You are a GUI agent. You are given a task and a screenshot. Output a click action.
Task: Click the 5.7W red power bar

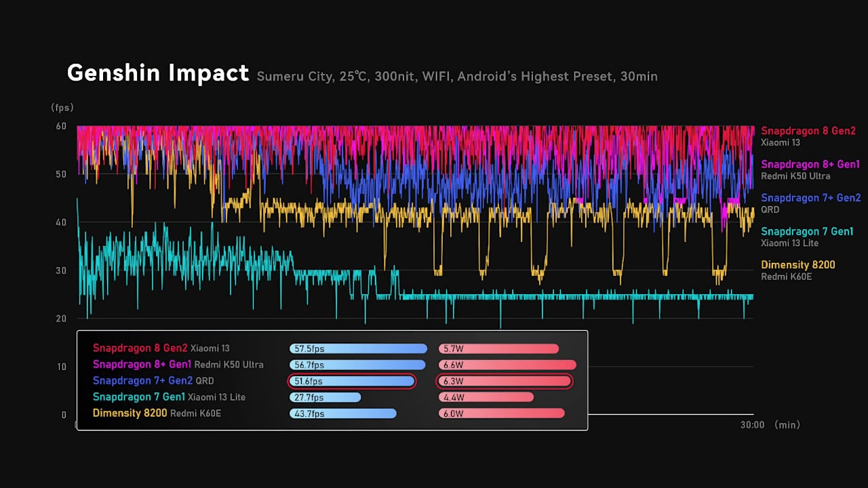coord(499,349)
